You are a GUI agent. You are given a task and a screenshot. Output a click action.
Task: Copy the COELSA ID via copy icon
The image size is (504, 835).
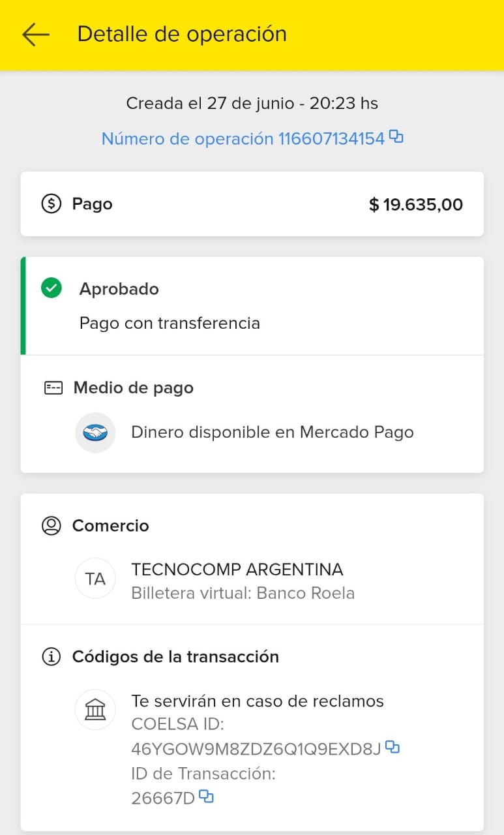point(392,747)
